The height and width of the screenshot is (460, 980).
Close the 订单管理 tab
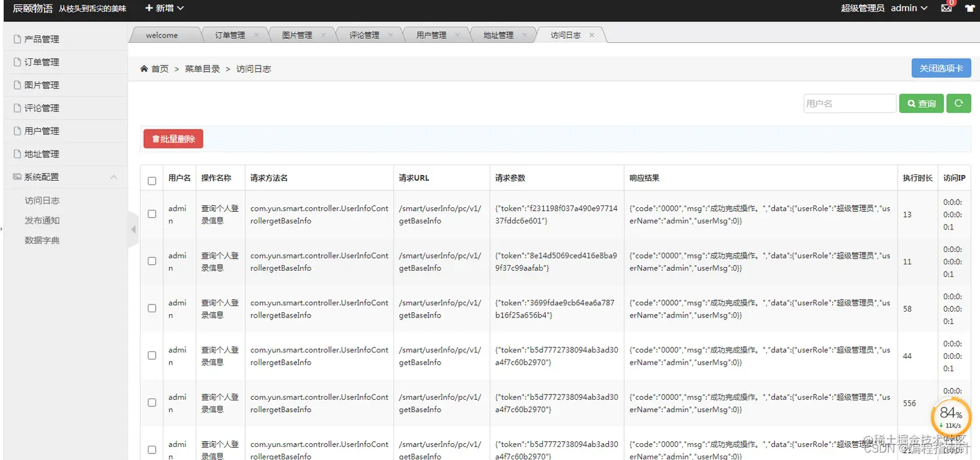[x=257, y=35]
